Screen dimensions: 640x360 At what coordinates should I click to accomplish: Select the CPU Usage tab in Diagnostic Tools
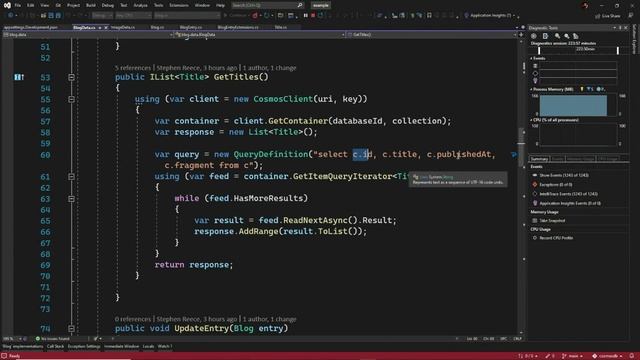pos(608,159)
